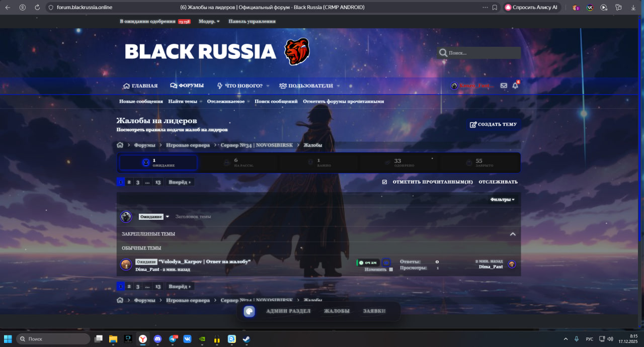Click the user avatar beside the username in the navbar

[x=454, y=86]
